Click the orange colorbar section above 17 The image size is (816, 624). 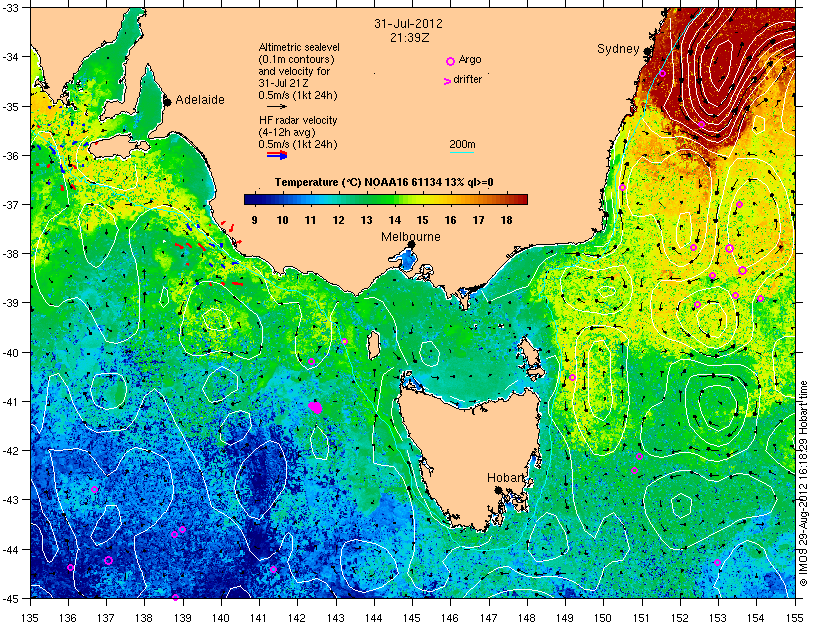[x=479, y=199]
